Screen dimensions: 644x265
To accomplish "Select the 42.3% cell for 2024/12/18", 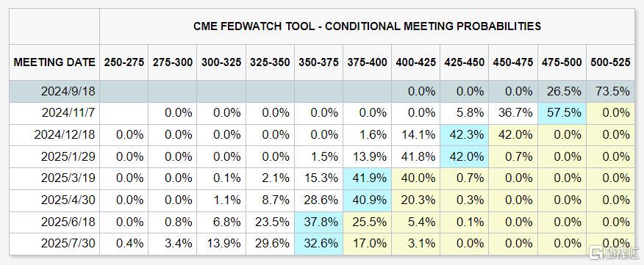I will coord(464,135).
